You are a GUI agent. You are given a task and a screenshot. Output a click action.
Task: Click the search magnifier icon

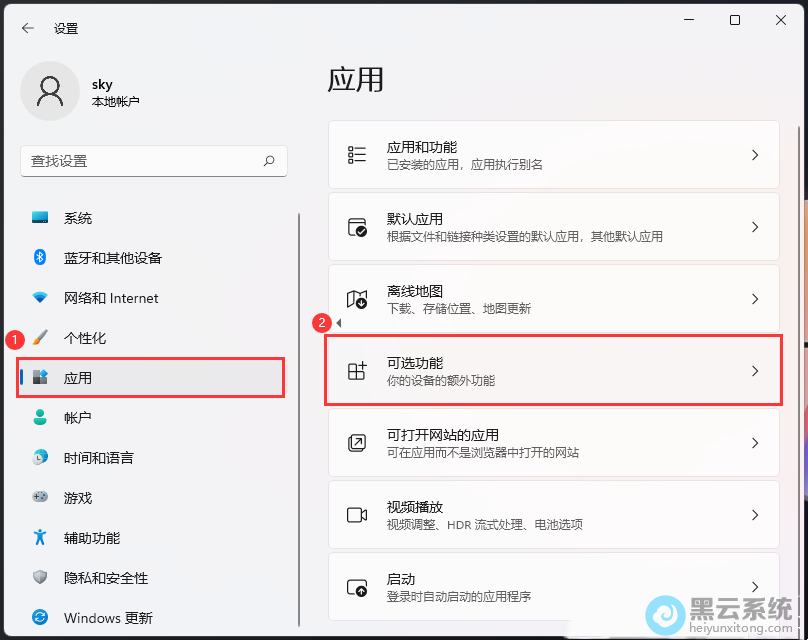269,161
